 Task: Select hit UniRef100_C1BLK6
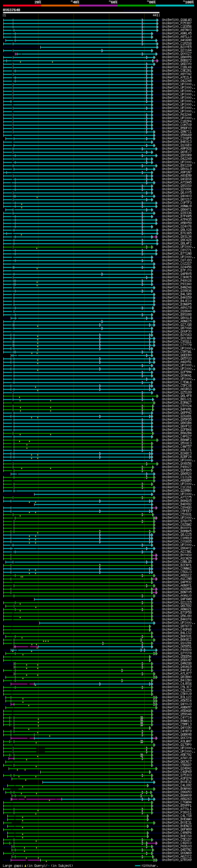point(177,67)
